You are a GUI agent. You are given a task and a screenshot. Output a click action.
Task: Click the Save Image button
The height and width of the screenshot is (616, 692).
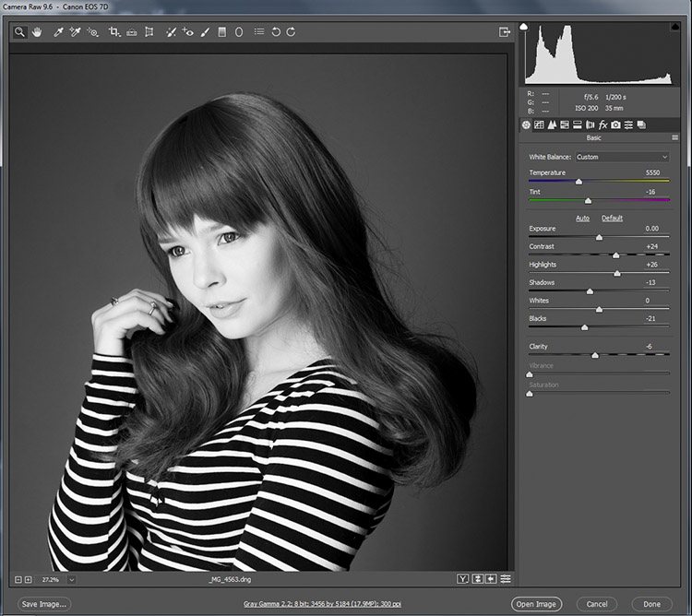coord(44,604)
